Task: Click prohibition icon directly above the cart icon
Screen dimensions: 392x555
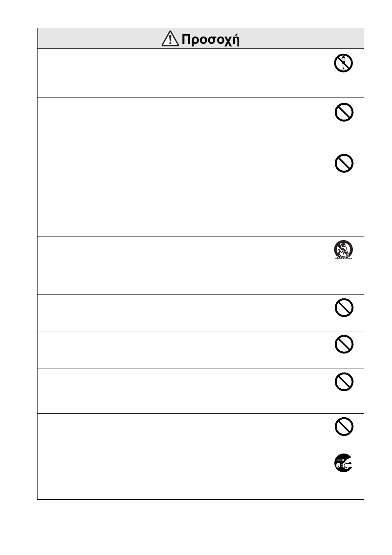Action: (344, 163)
